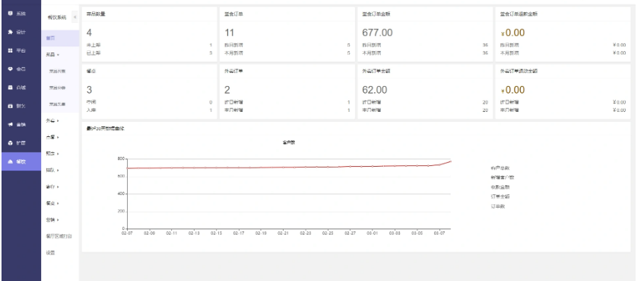Screen dimensions: 644x281
Task: Toggle 新增客户数 series in chart legend
Action: (502, 177)
